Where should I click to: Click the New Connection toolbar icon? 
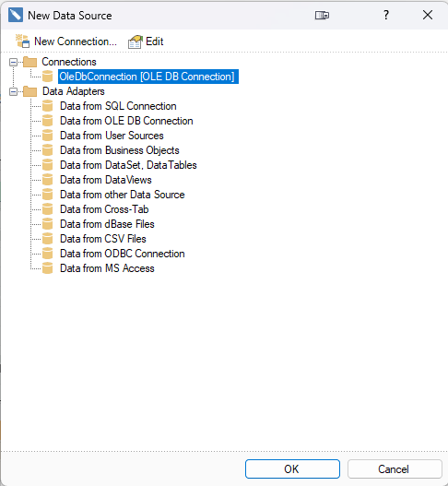click(23, 41)
